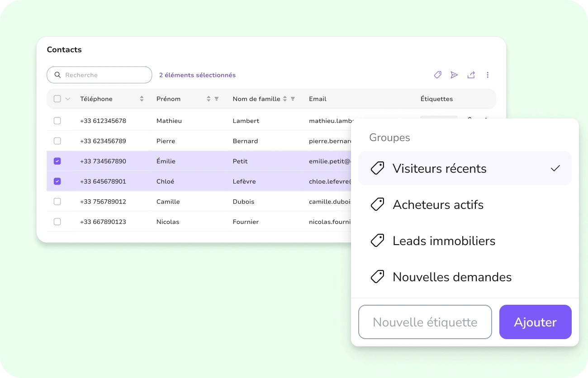The height and width of the screenshot is (378, 588).
Task: Sort by Prénom using sort arrows
Action: pyautogui.click(x=209, y=99)
